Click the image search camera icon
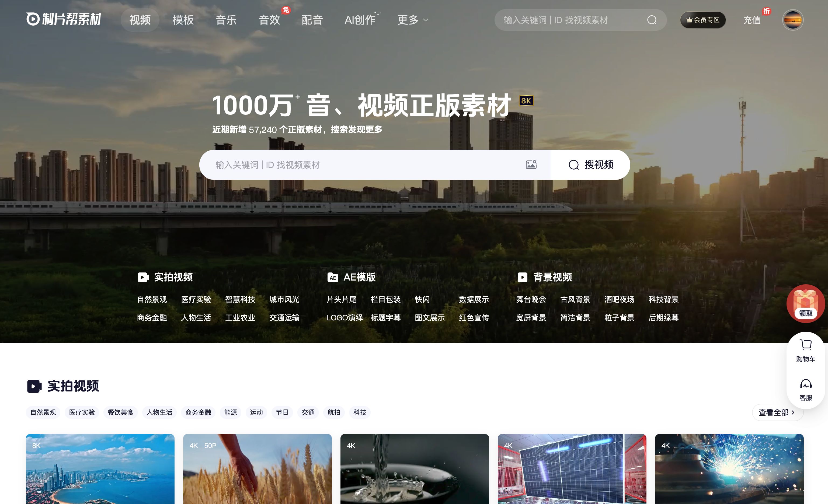 click(x=531, y=164)
